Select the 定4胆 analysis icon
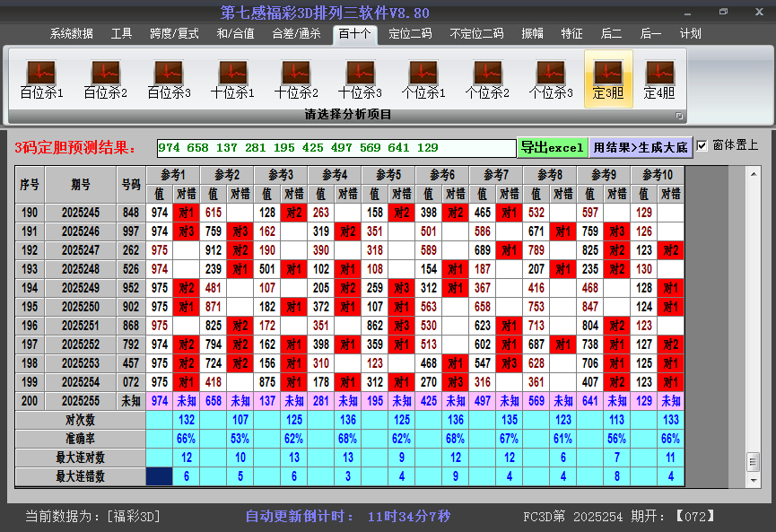This screenshot has height=532, width=776. click(659, 79)
